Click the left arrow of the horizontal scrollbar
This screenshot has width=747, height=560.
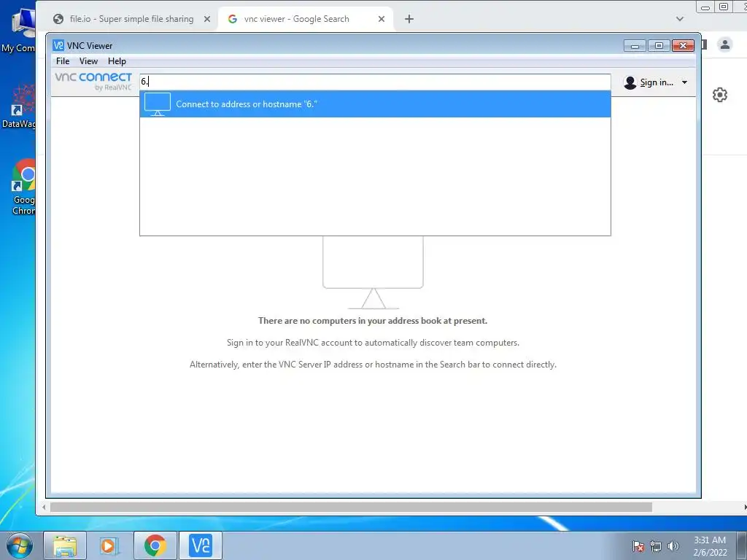tap(44, 507)
